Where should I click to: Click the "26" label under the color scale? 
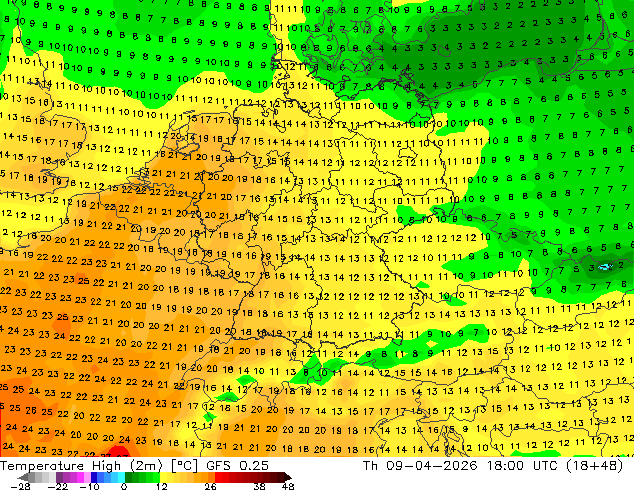[x=210, y=486]
